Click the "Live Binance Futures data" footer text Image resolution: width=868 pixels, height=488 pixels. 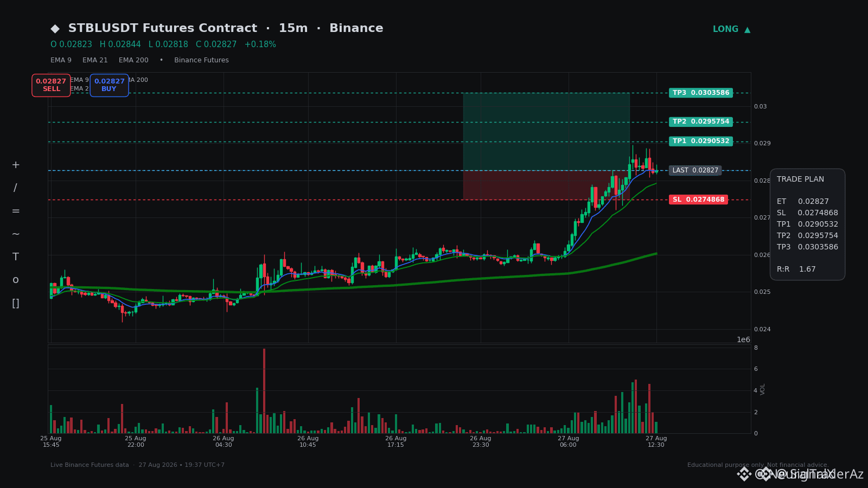[90, 465]
